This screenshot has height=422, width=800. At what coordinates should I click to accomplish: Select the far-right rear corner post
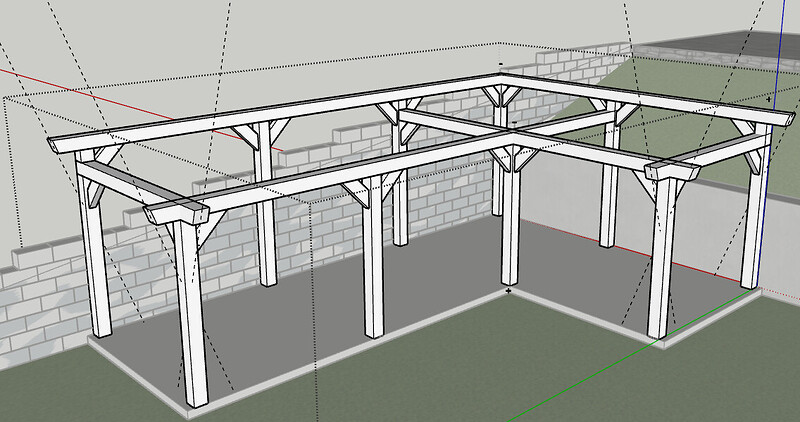pos(753,220)
